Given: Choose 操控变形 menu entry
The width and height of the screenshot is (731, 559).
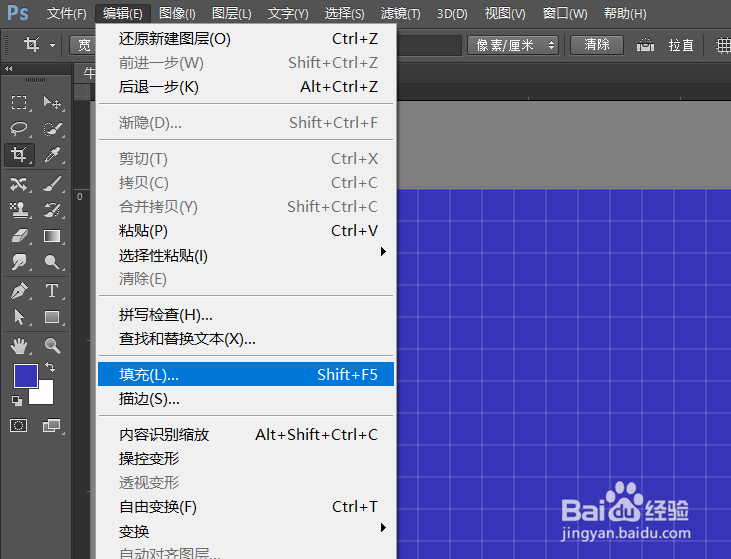Looking at the screenshot, I should [245, 459].
